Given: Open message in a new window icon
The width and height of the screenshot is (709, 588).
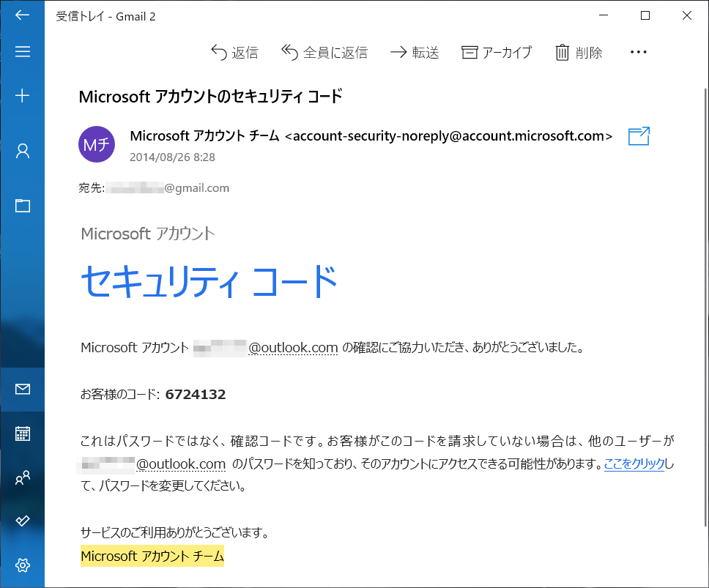Looking at the screenshot, I should [x=639, y=136].
